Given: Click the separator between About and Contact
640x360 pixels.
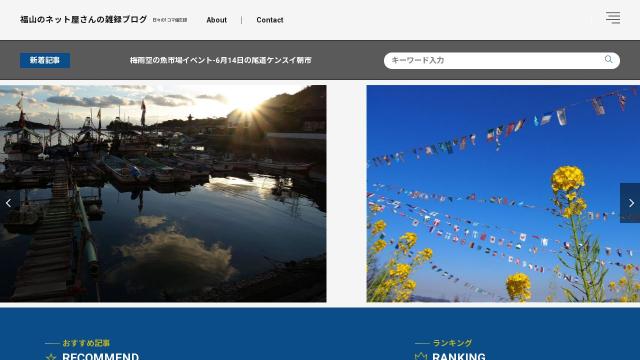Looking at the screenshot, I should [242, 20].
